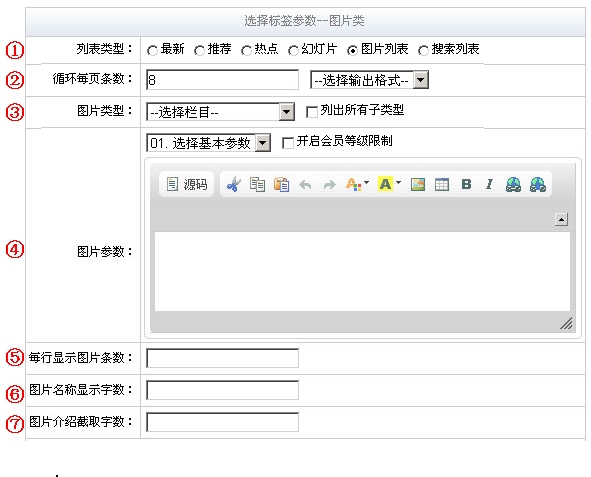Image resolution: width=591 pixels, height=477 pixels.
Task: Click the 选择标签参数--图片类 header text
Action: 304,21
